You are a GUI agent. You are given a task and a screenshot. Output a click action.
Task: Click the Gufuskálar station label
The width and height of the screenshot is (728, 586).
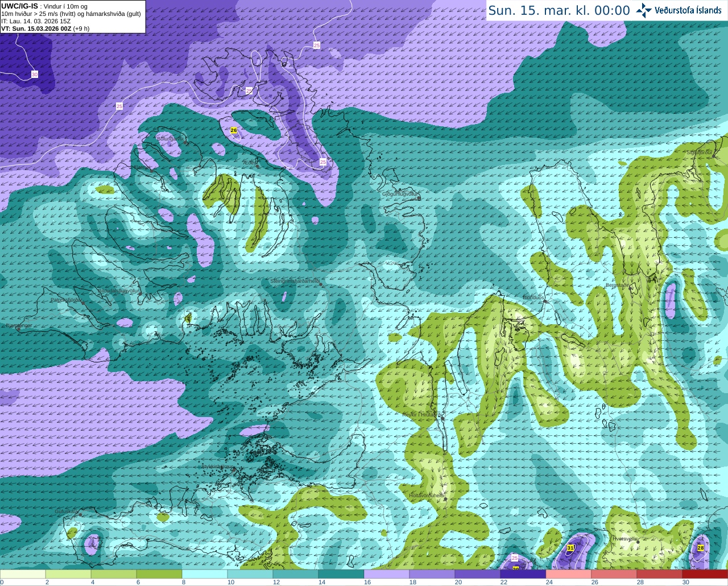(67, 511)
